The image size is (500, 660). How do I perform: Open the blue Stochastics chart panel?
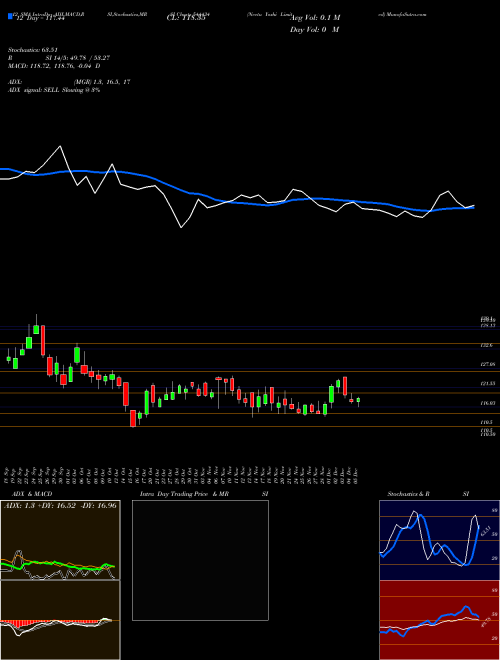point(439,540)
